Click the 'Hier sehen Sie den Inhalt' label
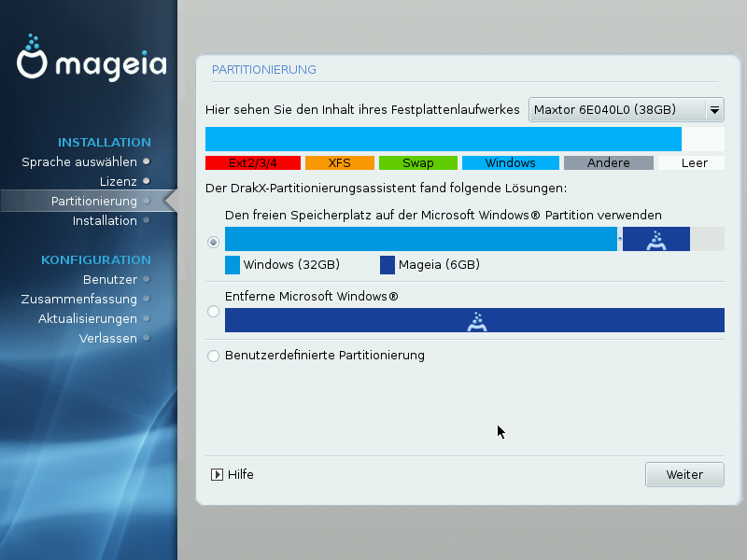This screenshot has width=747, height=560. 362,110
